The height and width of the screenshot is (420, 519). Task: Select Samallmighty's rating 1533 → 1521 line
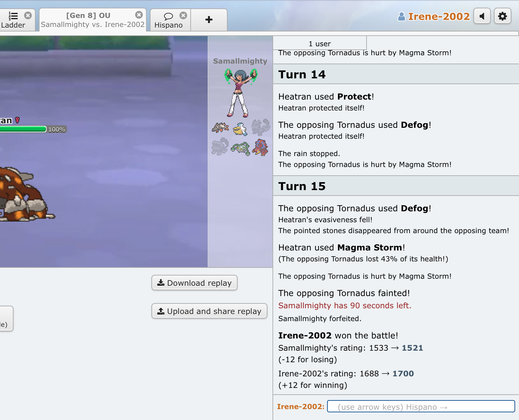[x=350, y=348]
